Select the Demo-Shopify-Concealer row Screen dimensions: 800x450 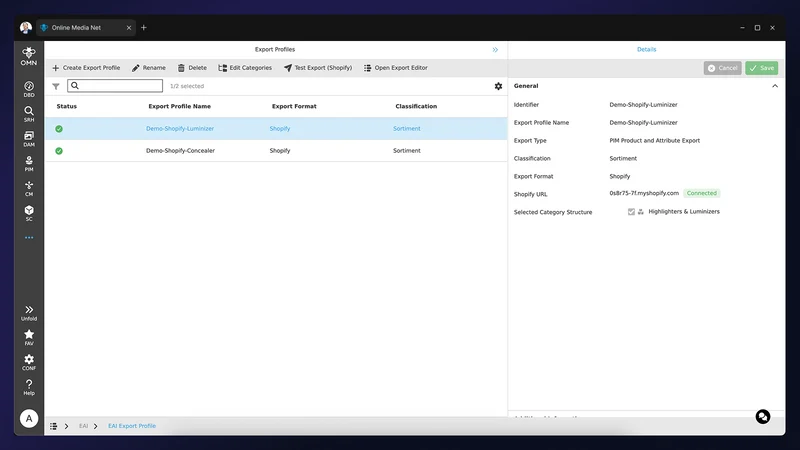[x=276, y=151]
